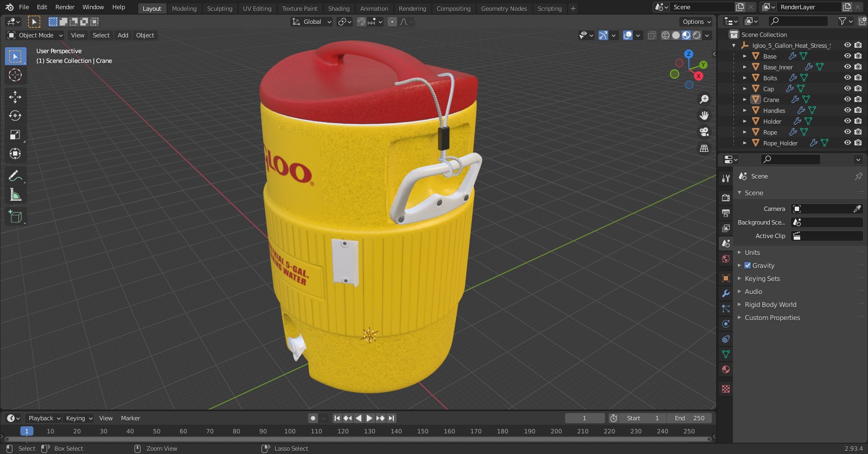Toggle X-ray mode in viewport header
Image resolution: width=868 pixels, height=454 pixels.
652,35
